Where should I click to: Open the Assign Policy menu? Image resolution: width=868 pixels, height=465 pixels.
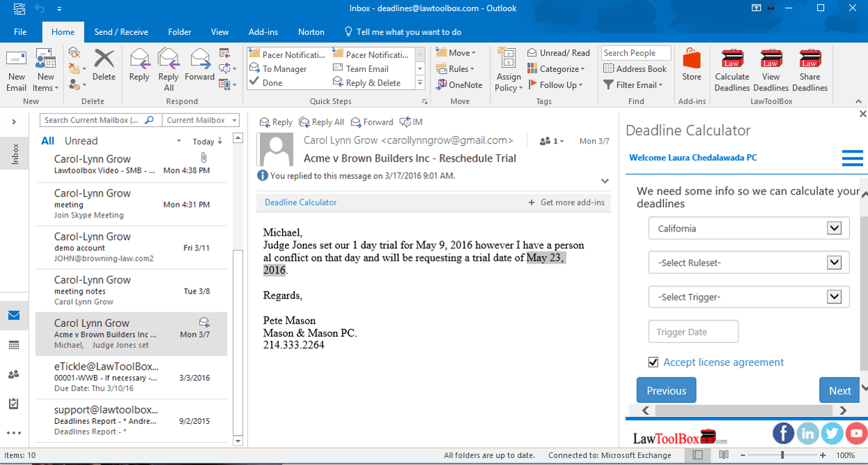click(509, 70)
